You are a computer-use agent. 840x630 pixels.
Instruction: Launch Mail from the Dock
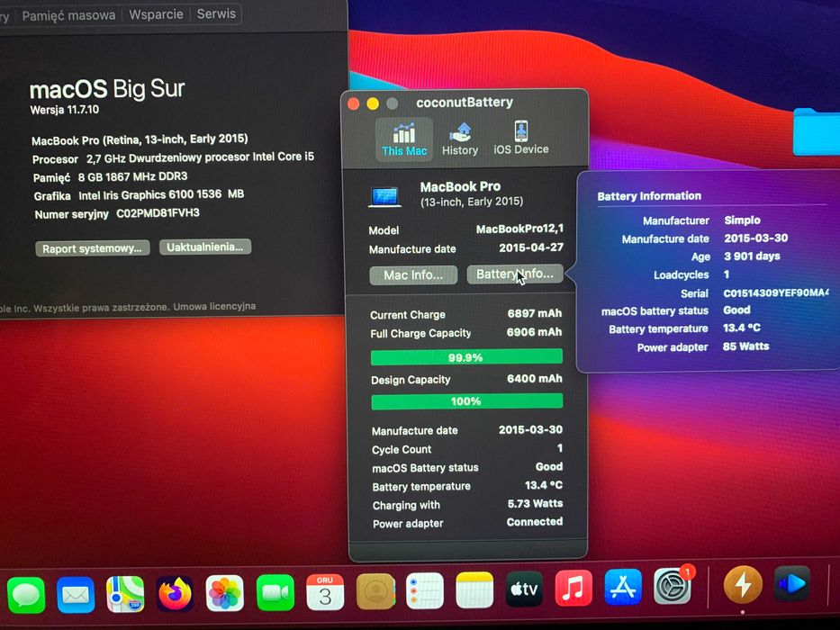pyautogui.click(x=76, y=595)
